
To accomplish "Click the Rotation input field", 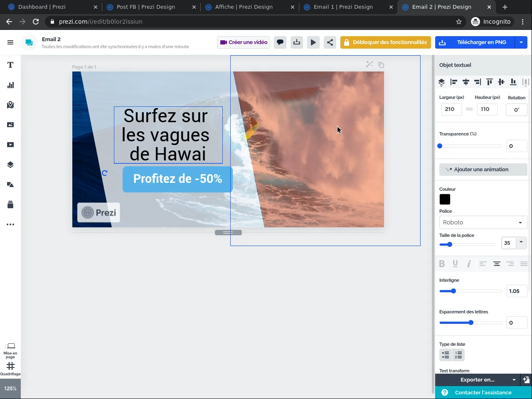I will click(x=517, y=110).
